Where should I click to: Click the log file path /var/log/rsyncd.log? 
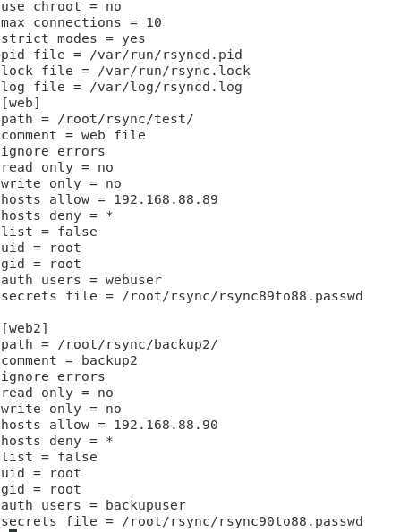tap(166, 88)
